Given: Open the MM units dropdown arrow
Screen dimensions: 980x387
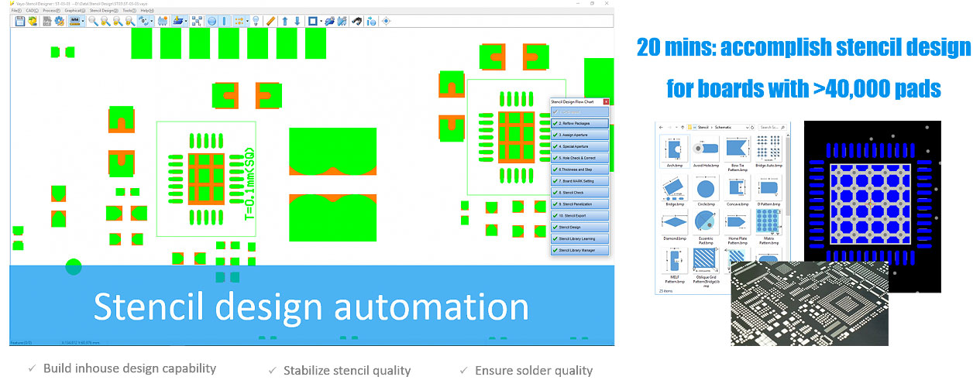Looking at the screenshot, I should tap(84, 21).
